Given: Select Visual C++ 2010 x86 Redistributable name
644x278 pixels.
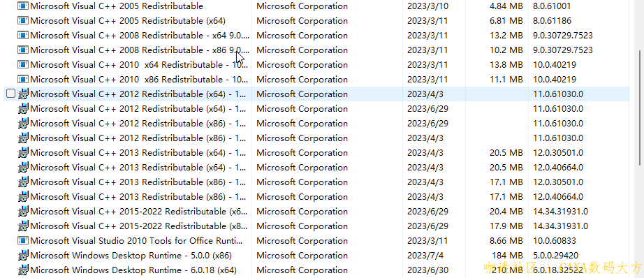Looking at the screenshot, I should (x=139, y=80).
